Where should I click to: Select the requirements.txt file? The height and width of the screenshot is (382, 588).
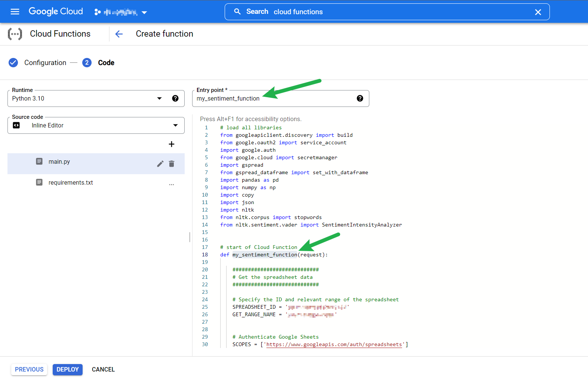point(71,182)
